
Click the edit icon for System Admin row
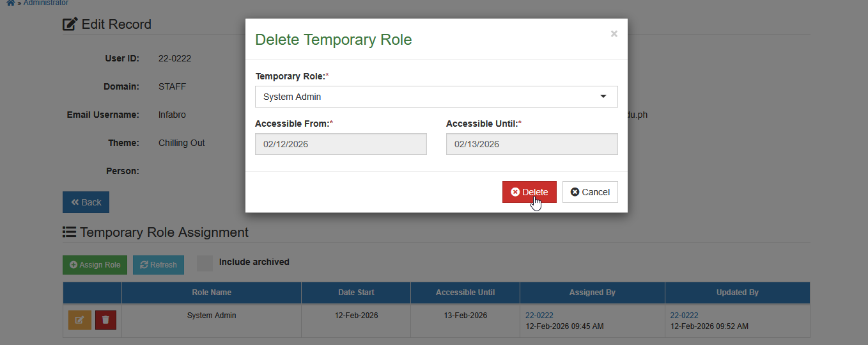(x=80, y=320)
